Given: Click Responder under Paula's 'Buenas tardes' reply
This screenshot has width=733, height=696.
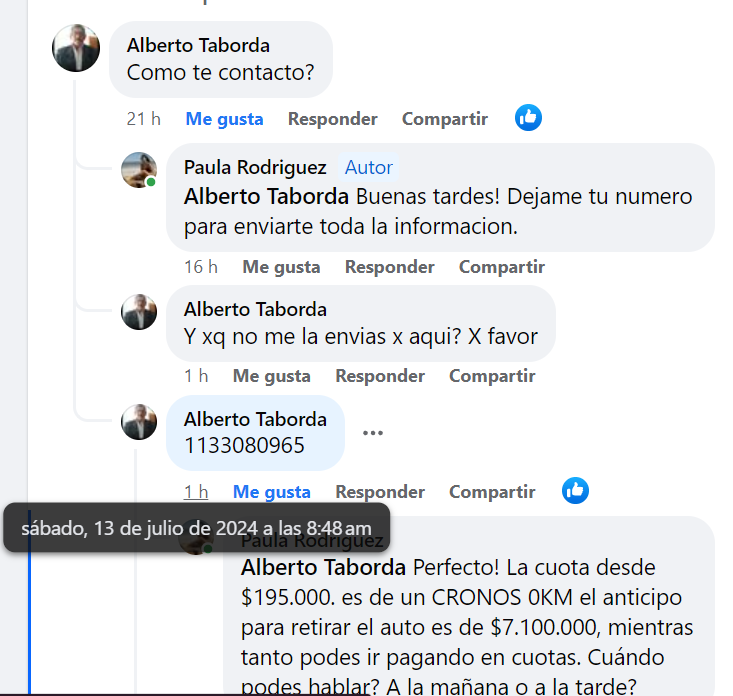Looking at the screenshot, I should [389, 267].
